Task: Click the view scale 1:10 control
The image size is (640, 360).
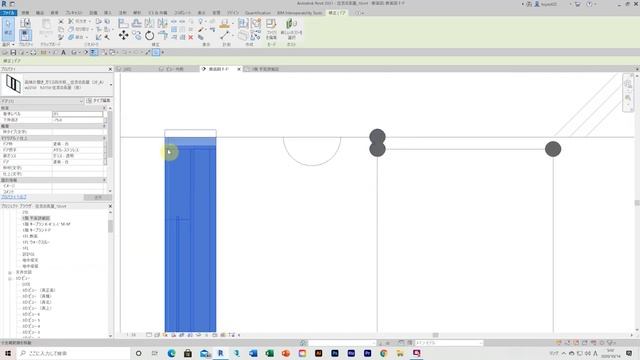Action: [x=131, y=335]
